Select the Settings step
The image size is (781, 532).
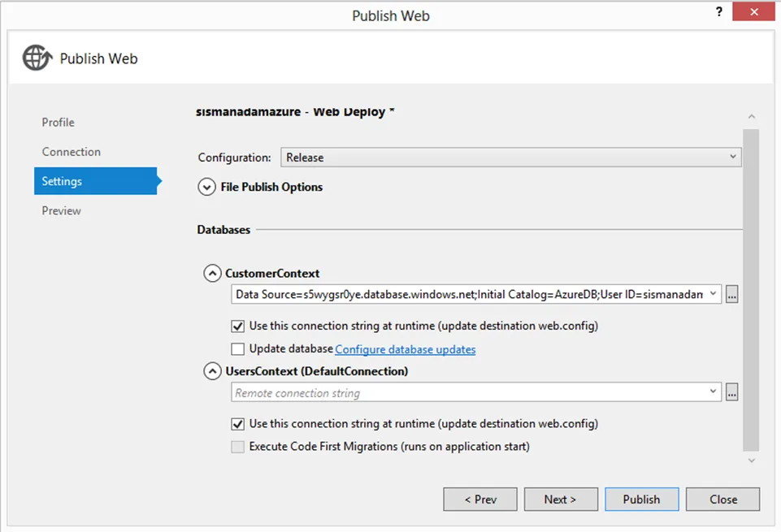96,181
